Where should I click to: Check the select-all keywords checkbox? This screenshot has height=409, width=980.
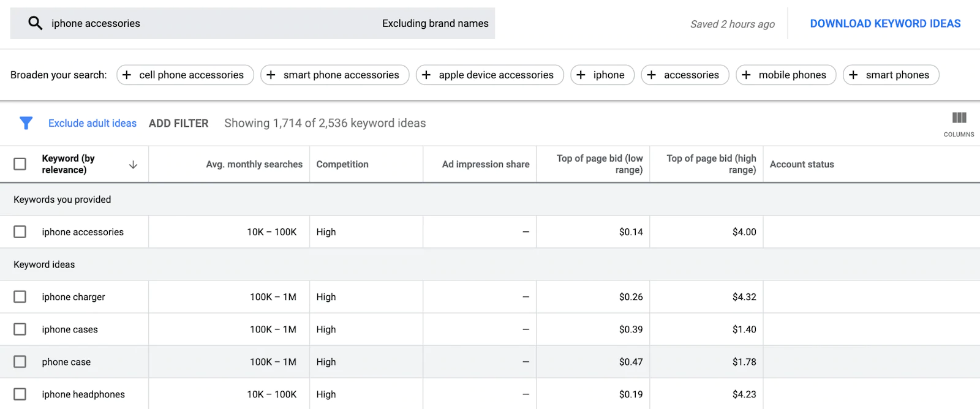pyautogui.click(x=20, y=164)
